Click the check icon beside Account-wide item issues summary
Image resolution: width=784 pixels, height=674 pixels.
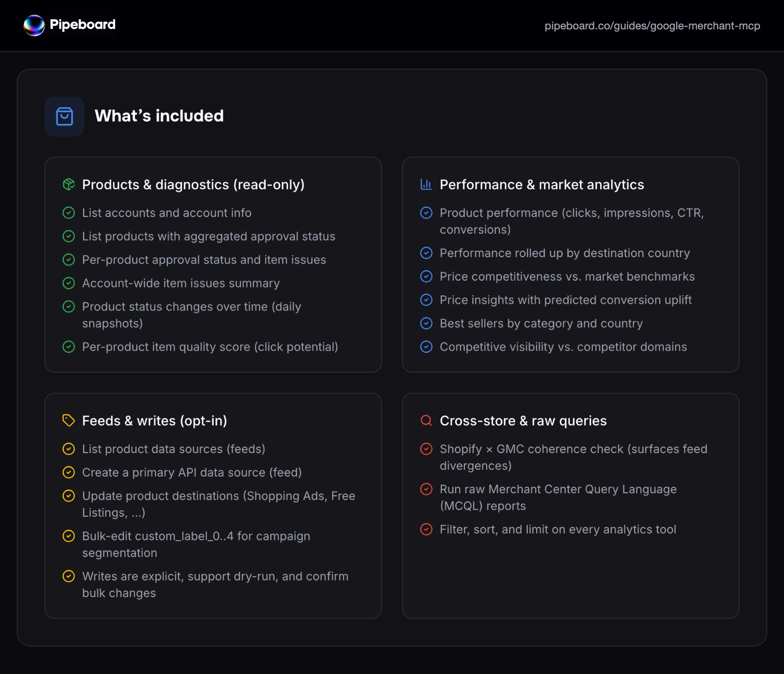coord(69,283)
